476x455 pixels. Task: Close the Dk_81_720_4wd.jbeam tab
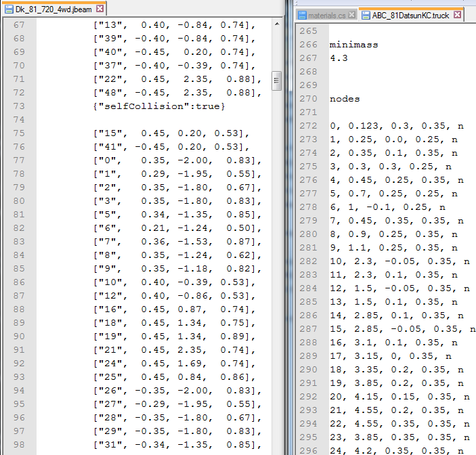click(x=100, y=9)
